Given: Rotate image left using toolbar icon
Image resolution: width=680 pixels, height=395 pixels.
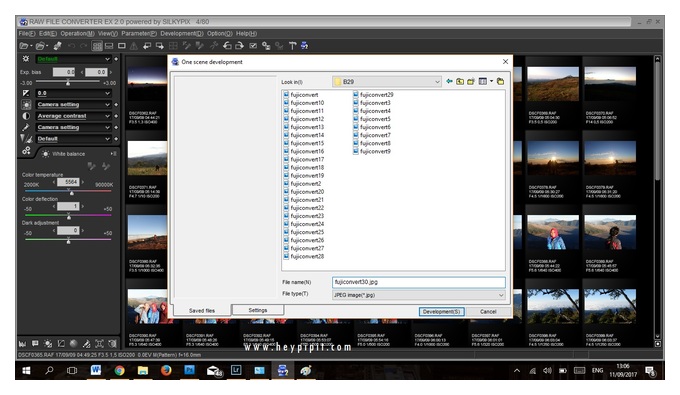Looking at the screenshot, I should (227, 46).
